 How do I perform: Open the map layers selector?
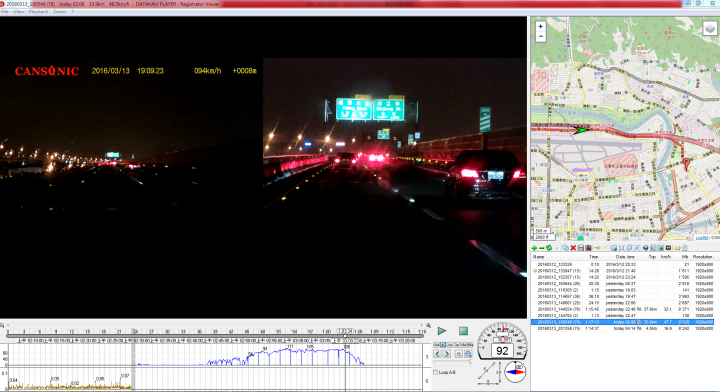[709, 28]
